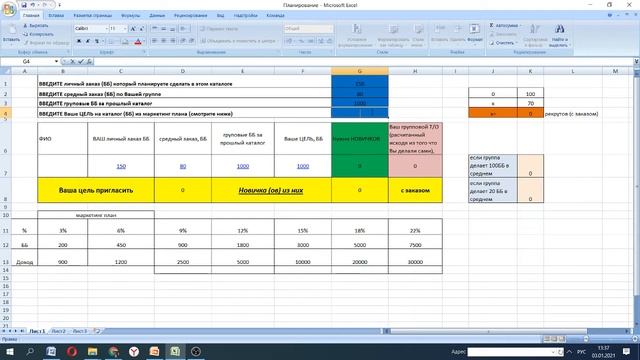
Task: Increase font size with the large A
Action: (x=133, y=29)
